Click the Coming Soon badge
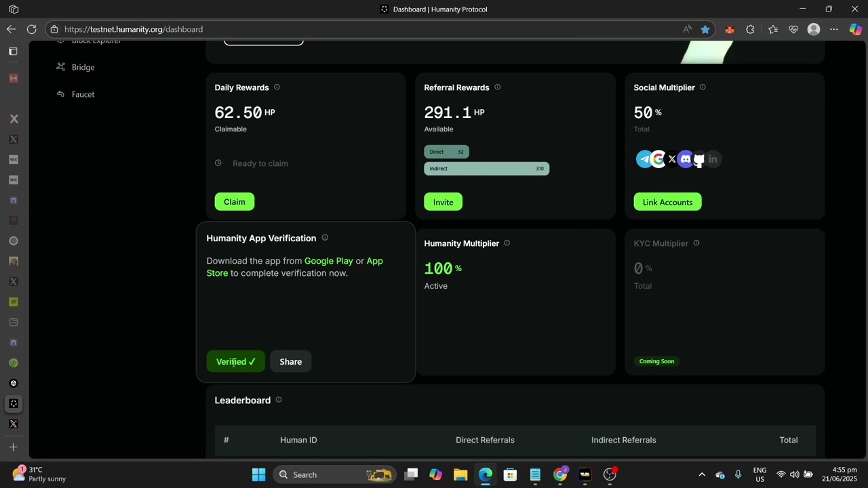868x488 pixels. pyautogui.click(x=657, y=361)
